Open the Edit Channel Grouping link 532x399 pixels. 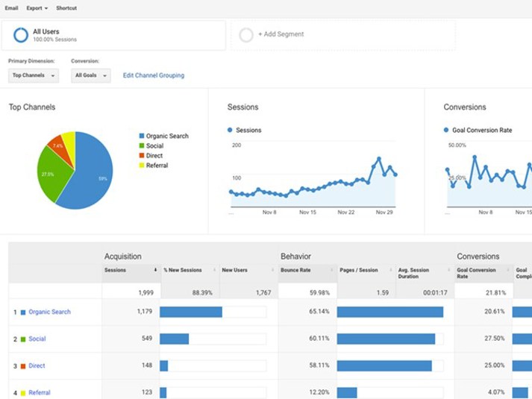[153, 75]
